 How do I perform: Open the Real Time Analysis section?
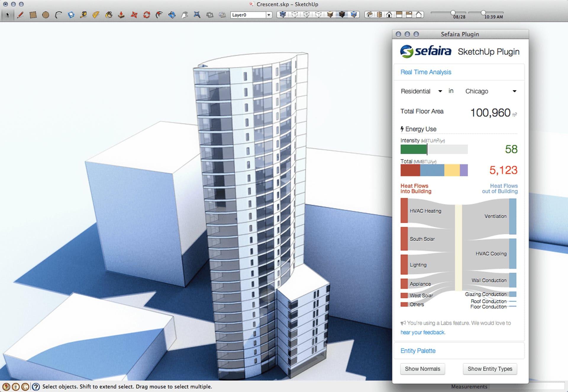[426, 72]
